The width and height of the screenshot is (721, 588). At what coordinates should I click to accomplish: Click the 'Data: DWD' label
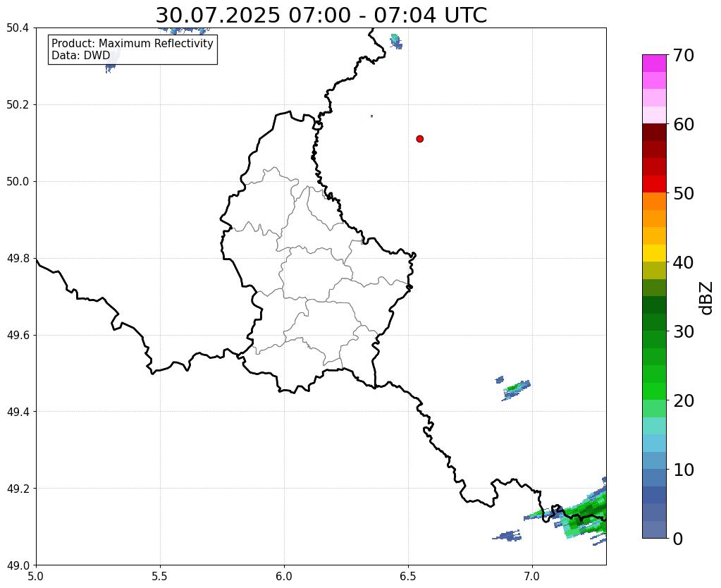click(x=80, y=56)
